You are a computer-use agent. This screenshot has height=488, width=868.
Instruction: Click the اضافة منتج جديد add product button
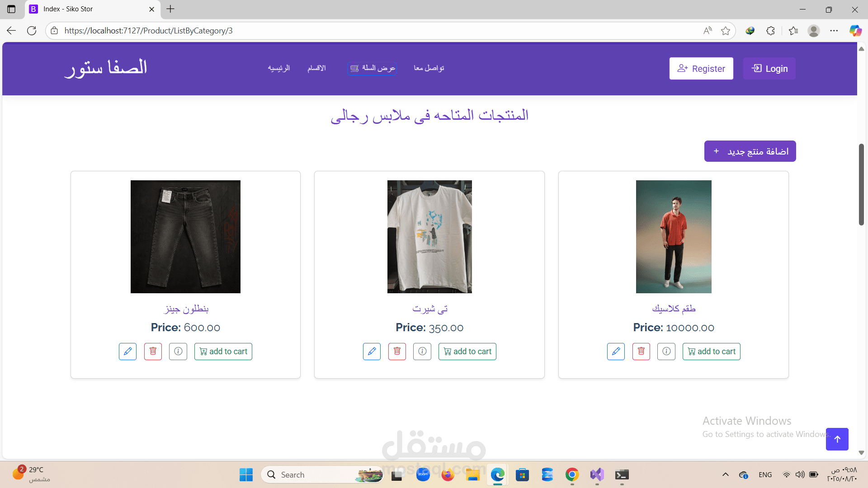tap(750, 151)
